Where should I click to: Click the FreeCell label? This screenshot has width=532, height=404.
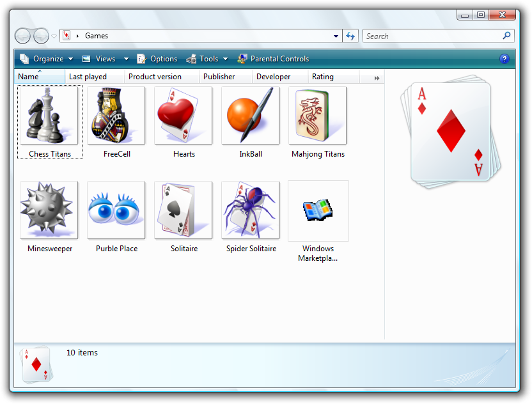click(117, 154)
